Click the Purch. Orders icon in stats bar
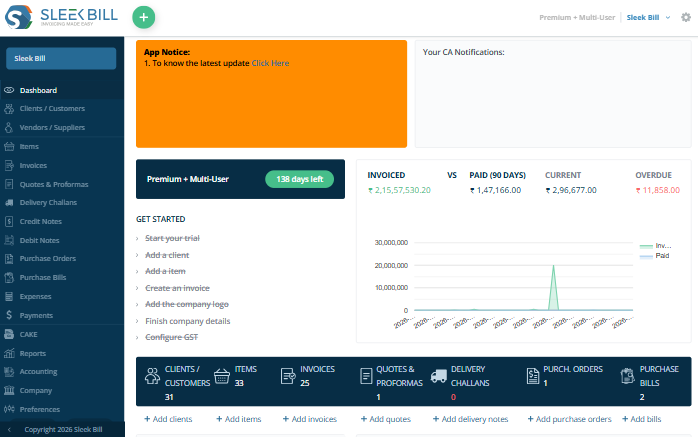Viewport: 698px width, 437px height. 532,376
